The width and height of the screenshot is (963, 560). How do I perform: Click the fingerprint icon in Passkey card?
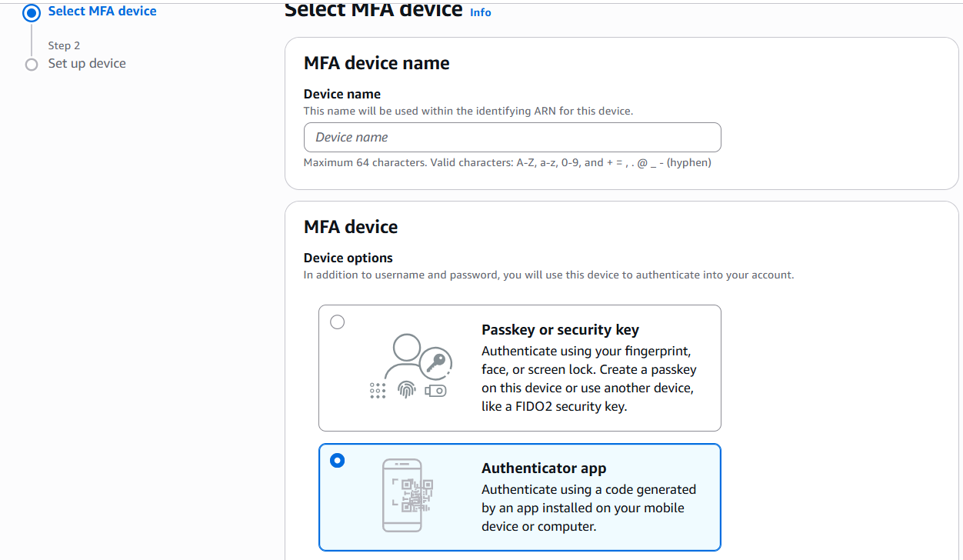[x=406, y=390]
